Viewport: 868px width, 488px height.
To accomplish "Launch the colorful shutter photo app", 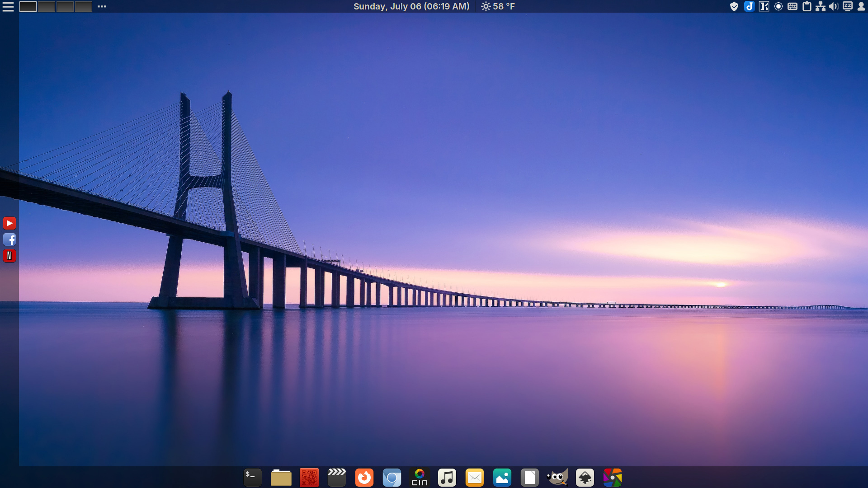I will tap(613, 478).
